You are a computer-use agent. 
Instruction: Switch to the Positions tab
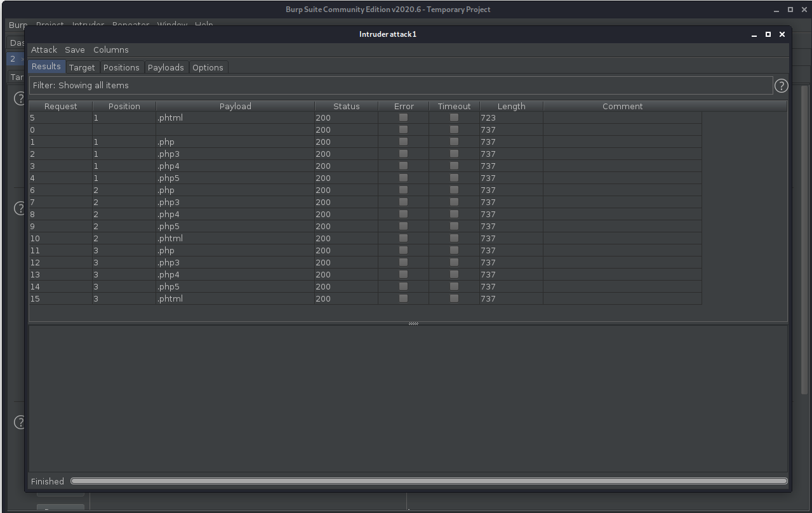pyautogui.click(x=121, y=67)
